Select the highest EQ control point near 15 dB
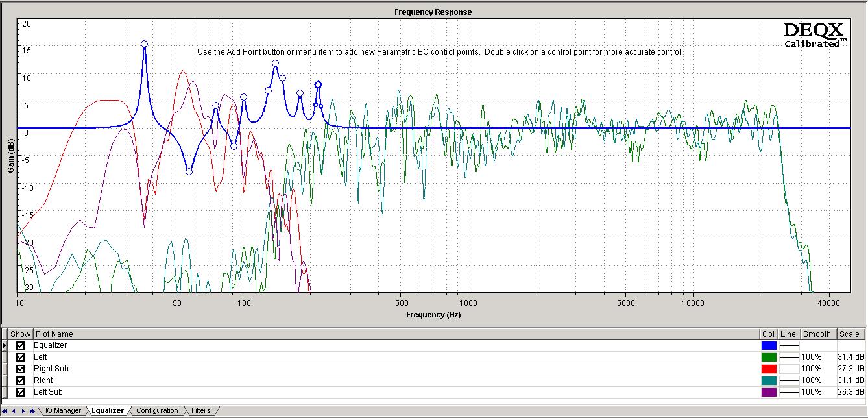This screenshot has height=418, width=868. pos(144,44)
